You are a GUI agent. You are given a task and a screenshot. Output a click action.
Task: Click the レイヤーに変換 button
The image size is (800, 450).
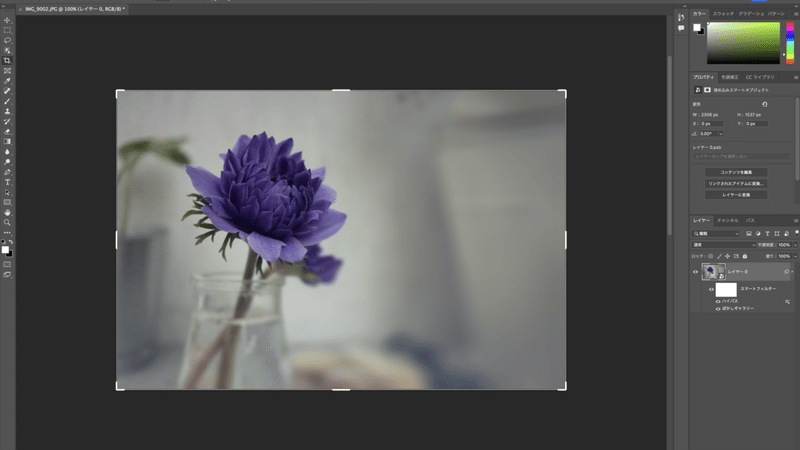(736, 195)
